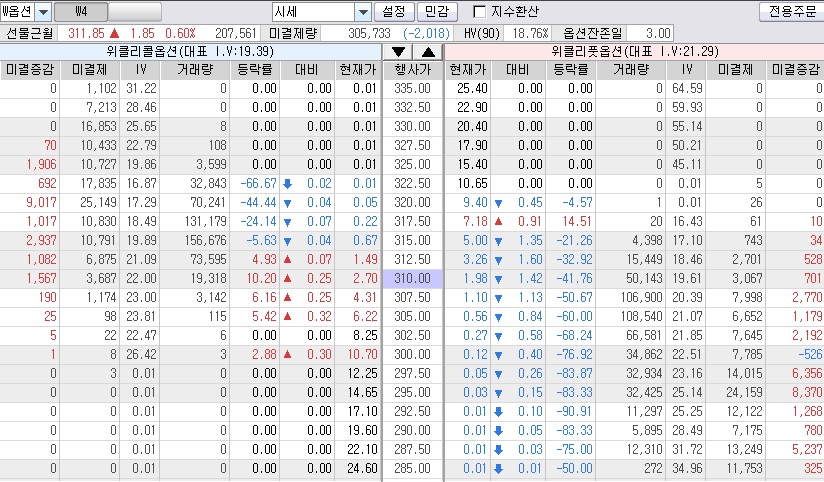Screen dimensions: 824x482
Task: Open the 시세 view dropdown
Action: (x=363, y=12)
